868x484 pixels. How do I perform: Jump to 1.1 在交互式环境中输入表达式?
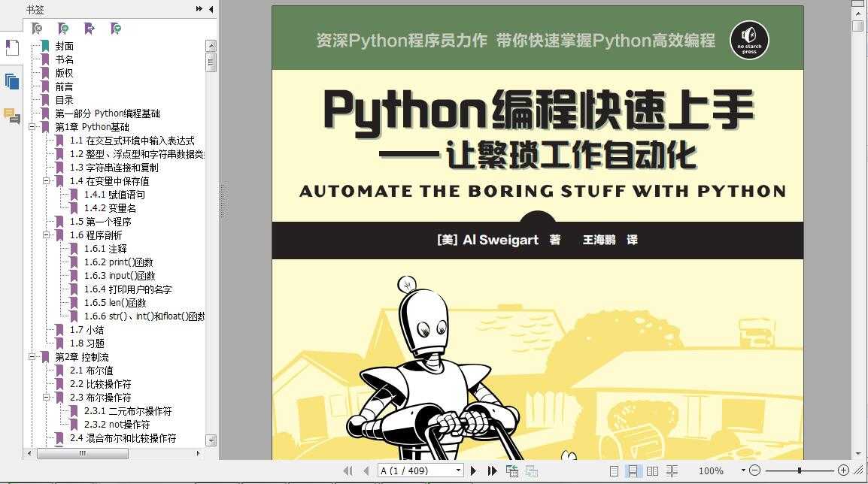132,141
